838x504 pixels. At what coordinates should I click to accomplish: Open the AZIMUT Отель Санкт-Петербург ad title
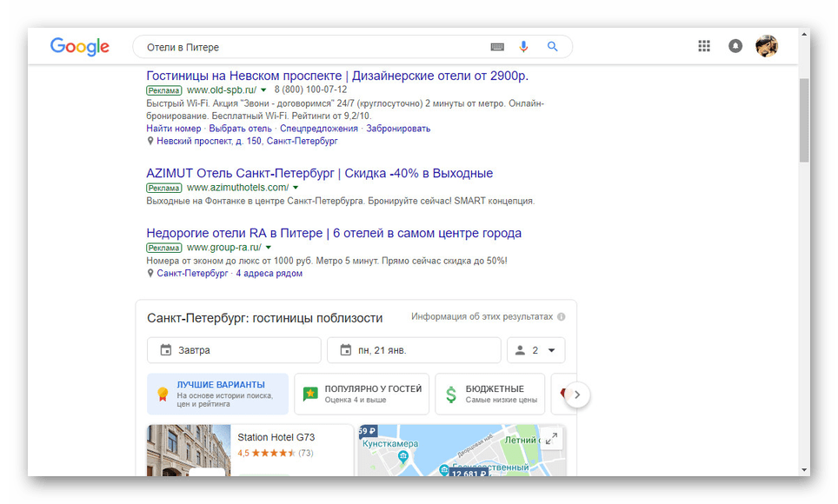point(320,173)
